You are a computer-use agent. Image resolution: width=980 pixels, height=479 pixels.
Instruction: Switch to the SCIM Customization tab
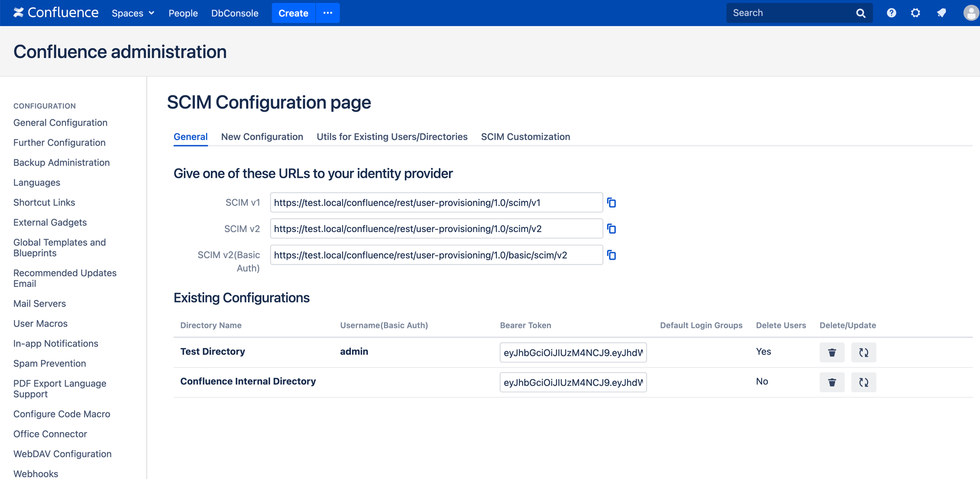click(526, 137)
